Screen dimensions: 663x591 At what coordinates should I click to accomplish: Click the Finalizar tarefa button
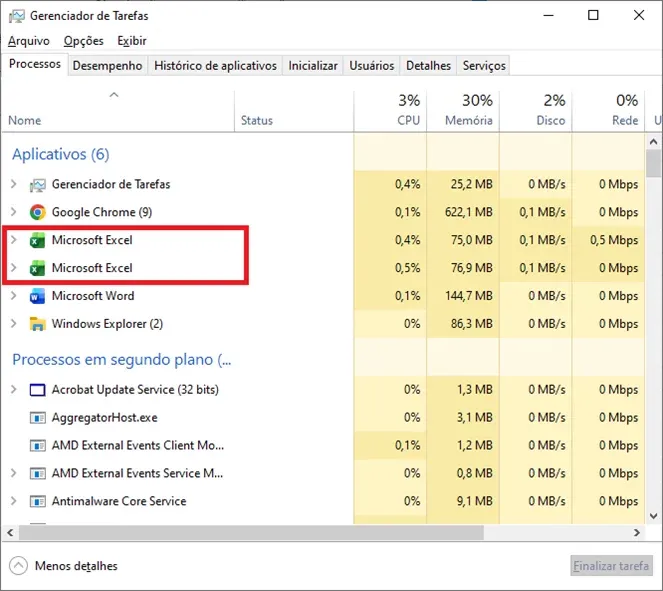[x=611, y=566]
